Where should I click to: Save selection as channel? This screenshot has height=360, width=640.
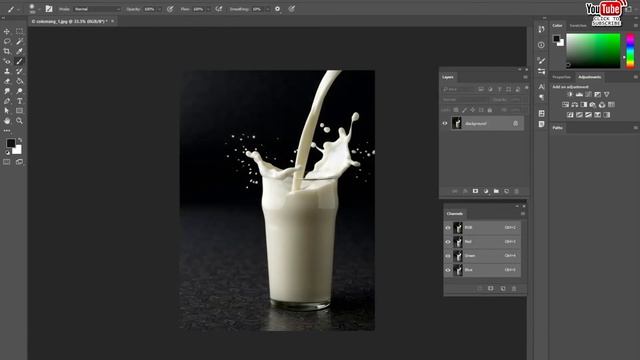pos(491,289)
